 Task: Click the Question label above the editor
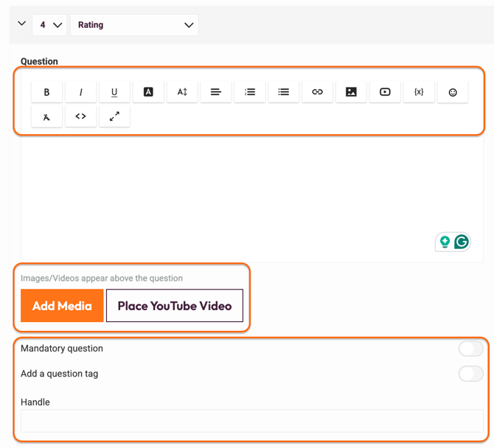(39, 61)
